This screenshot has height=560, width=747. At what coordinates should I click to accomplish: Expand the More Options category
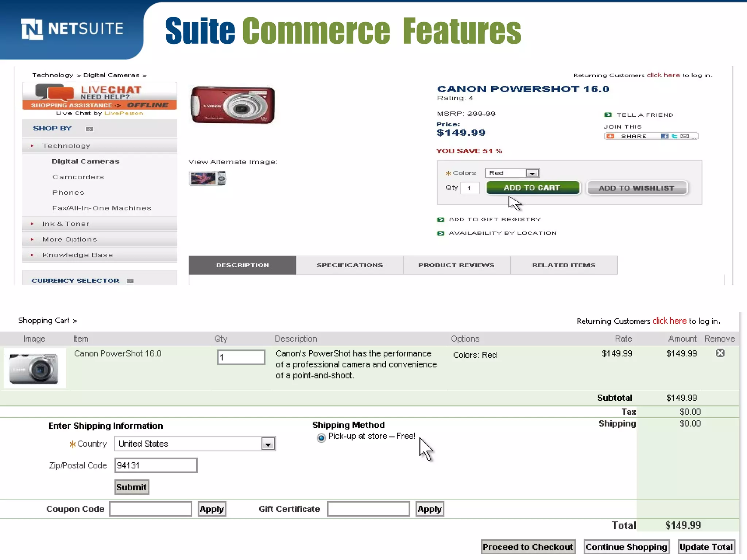click(x=100, y=239)
